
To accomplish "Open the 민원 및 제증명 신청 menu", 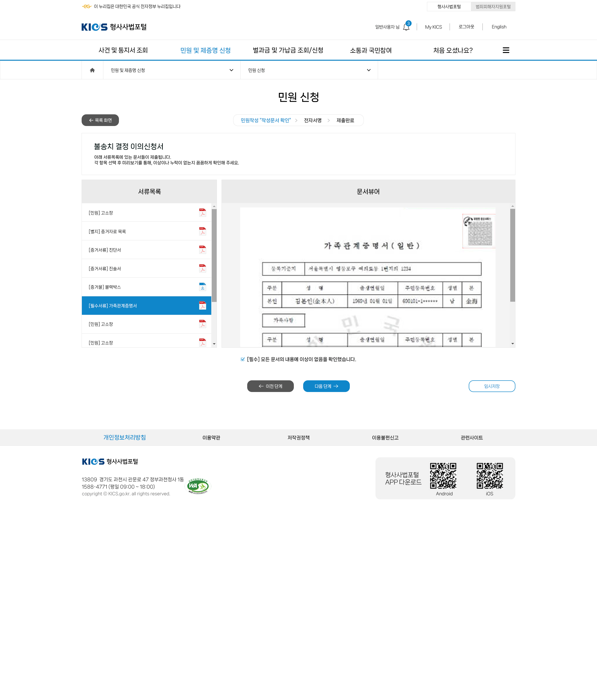I will click(x=205, y=50).
